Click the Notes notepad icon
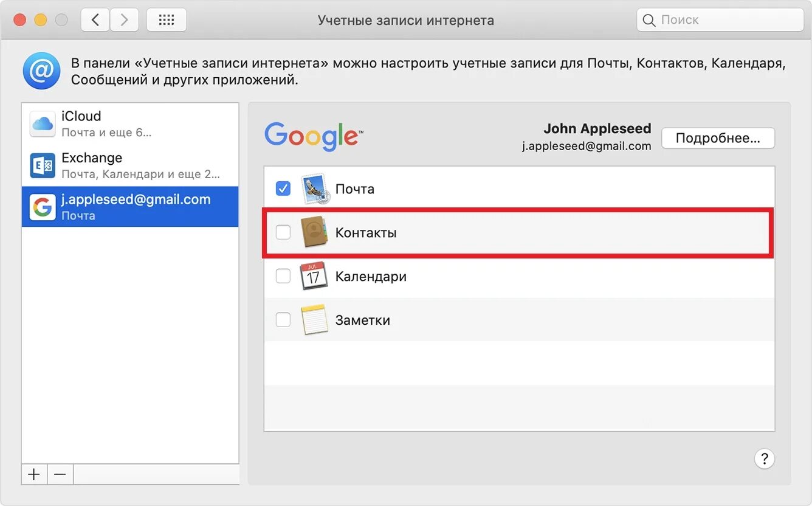Viewport: 812px width, 506px height. pos(314,320)
